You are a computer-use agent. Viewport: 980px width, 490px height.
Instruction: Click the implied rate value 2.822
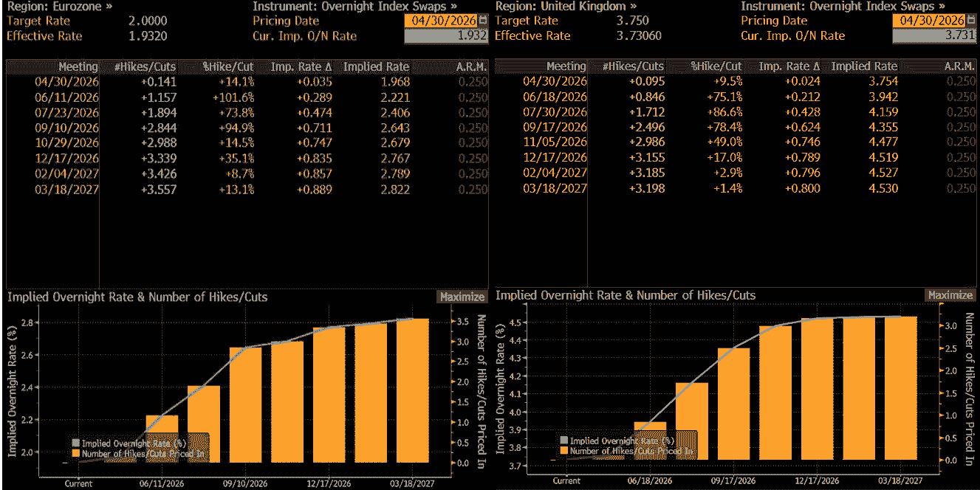pyautogui.click(x=395, y=189)
